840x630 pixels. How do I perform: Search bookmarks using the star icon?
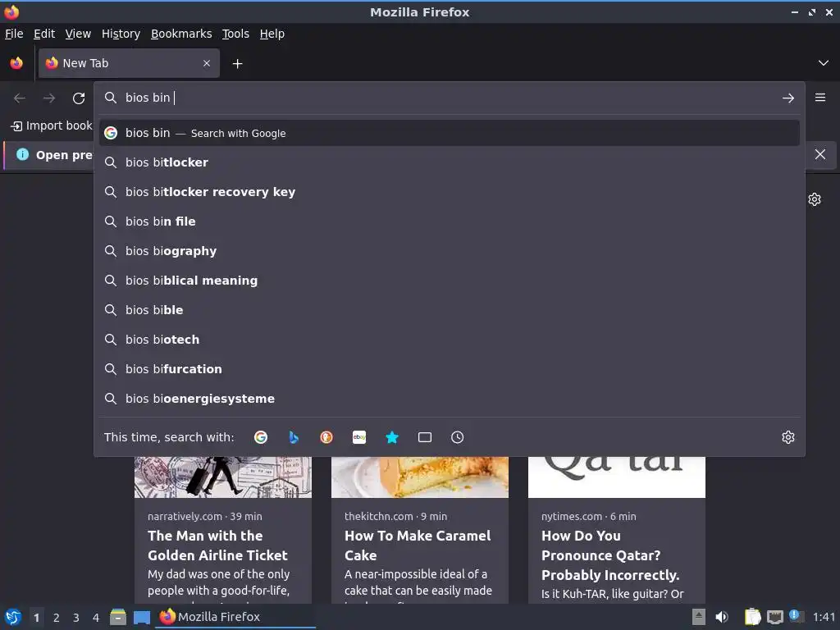tap(392, 437)
